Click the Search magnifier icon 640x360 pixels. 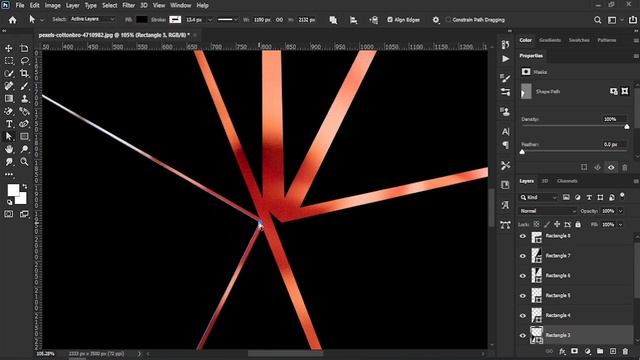pyautogui.click(x=598, y=20)
